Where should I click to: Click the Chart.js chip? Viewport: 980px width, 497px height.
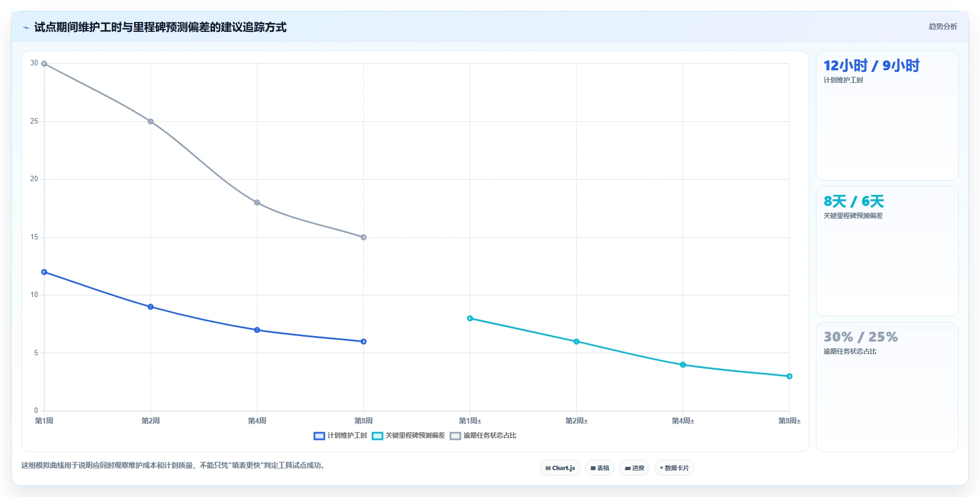point(560,468)
